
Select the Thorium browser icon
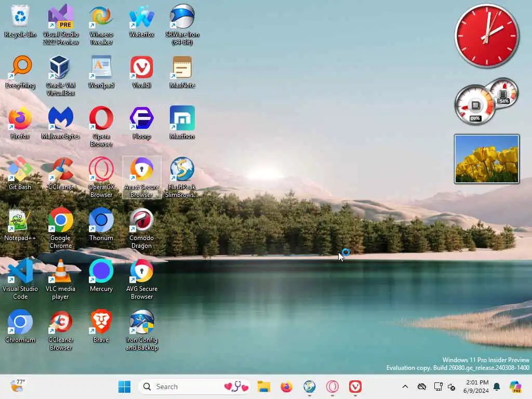(101, 224)
